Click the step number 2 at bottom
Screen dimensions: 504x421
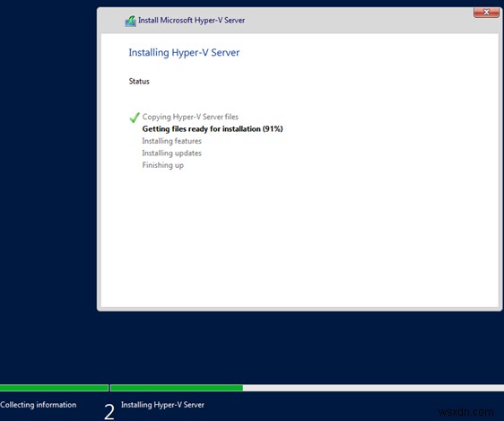[x=109, y=412]
